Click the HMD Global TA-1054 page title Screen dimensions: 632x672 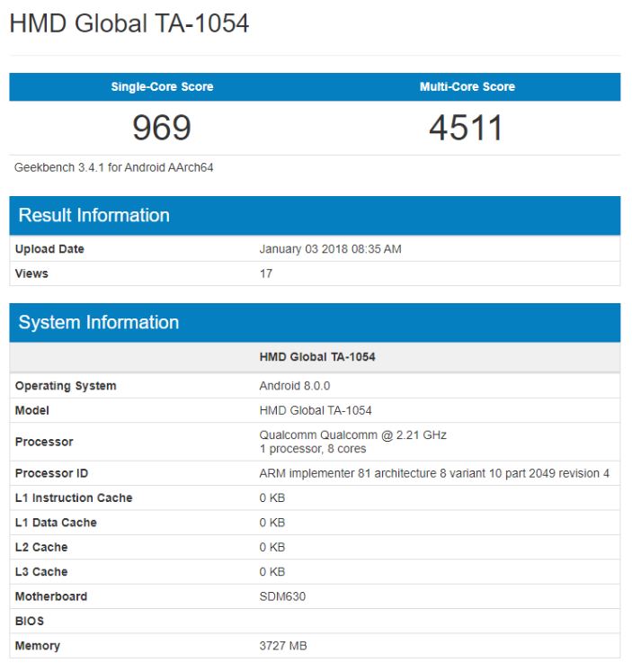(x=129, y=23)
